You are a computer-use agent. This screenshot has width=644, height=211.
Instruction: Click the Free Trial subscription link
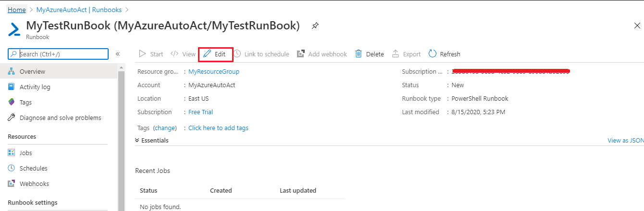(x=200, y=112)
